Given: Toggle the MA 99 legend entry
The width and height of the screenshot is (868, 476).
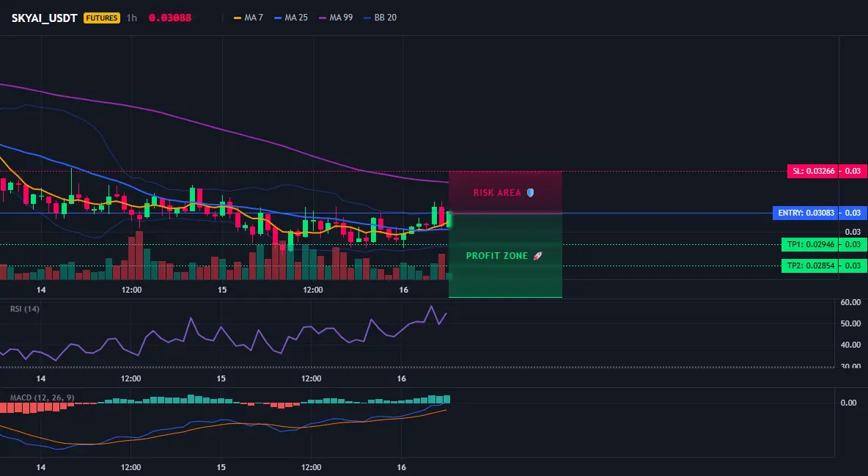Looking at the screenshot, I should tap(336, 18).
